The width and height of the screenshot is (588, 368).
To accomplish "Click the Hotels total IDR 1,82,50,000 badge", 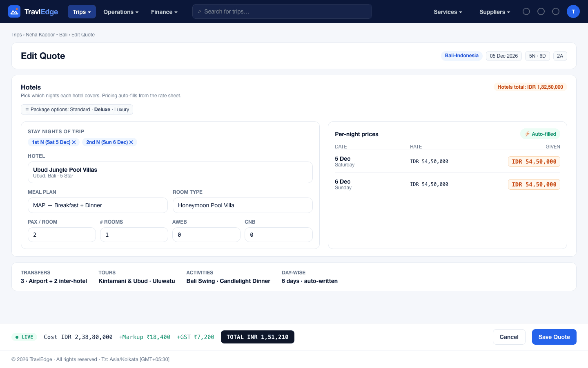I will click(530, 87).
